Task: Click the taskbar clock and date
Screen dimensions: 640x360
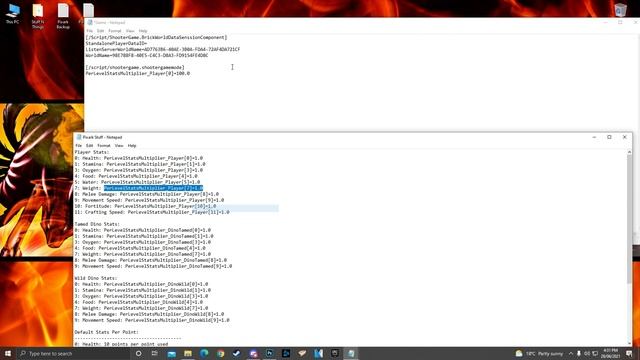Action: point(611,353)
